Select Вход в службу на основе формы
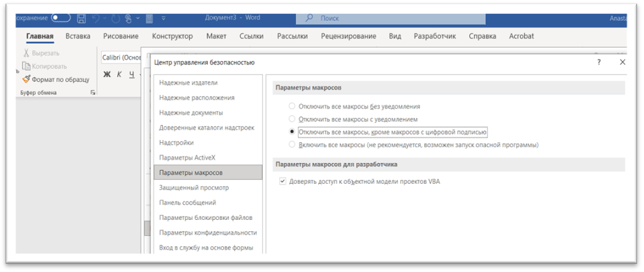The image size is (644, 272). pos(208,248)
